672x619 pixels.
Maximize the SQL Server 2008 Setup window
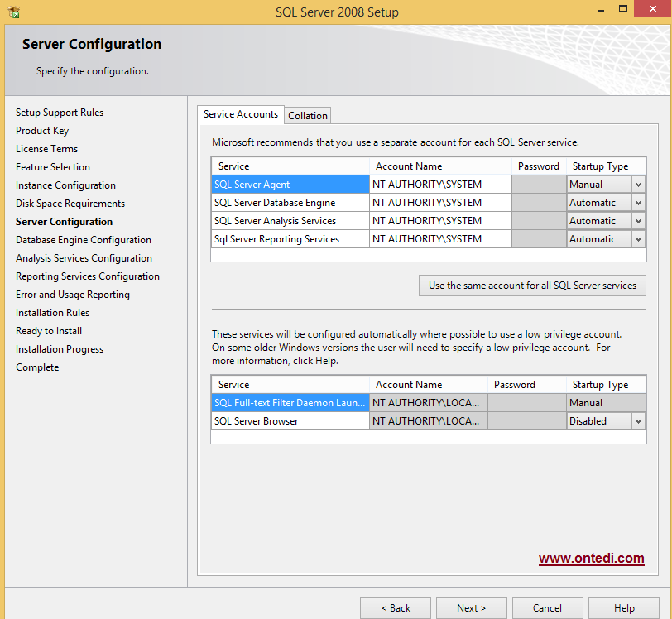(623, 8)
